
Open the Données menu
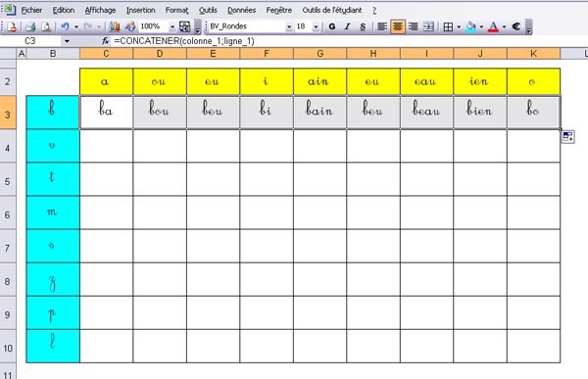coord(241,10)
